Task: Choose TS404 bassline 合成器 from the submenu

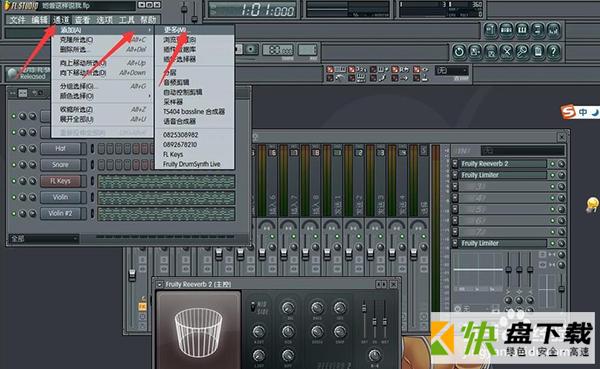Action: pos(194,111)
